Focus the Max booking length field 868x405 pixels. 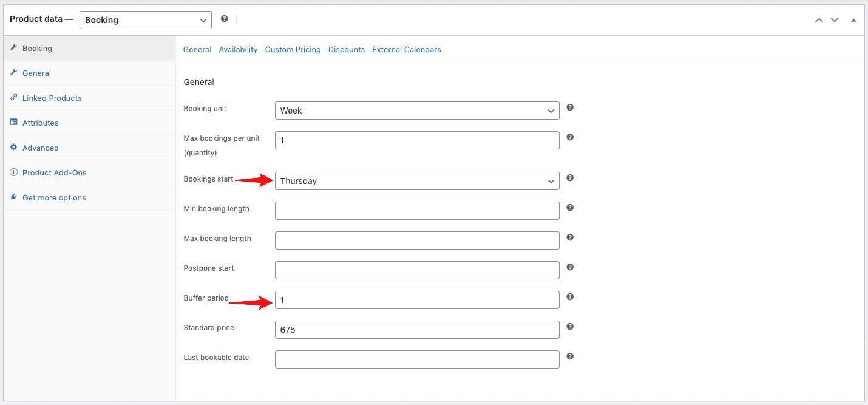click(x=417, y=240)
